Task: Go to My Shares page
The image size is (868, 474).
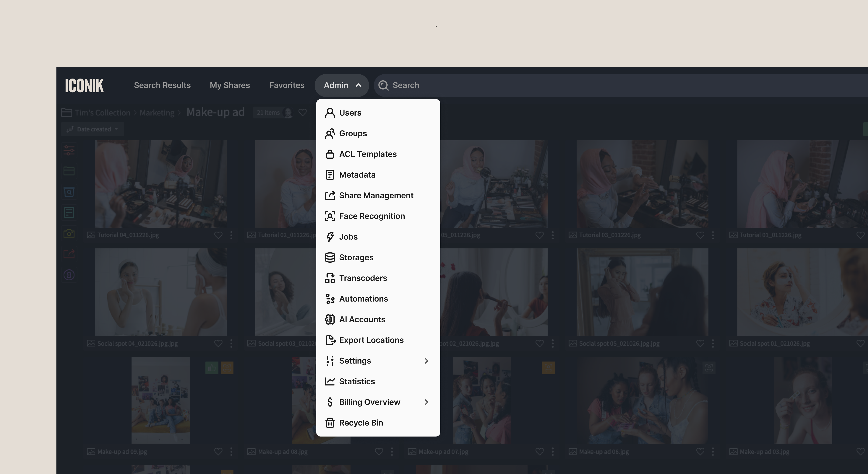Action: coord(229,86)
